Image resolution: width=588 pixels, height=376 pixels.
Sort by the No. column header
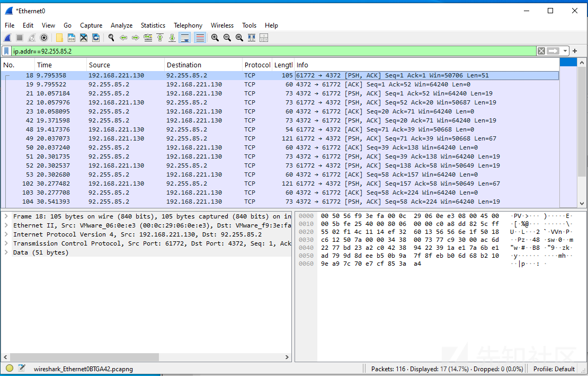(18, 65)
